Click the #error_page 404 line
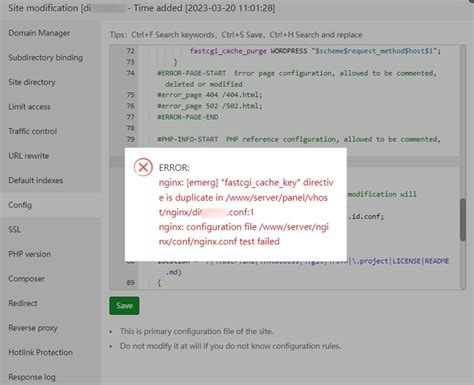Screen dimensions: 474x385 [210, 95]
